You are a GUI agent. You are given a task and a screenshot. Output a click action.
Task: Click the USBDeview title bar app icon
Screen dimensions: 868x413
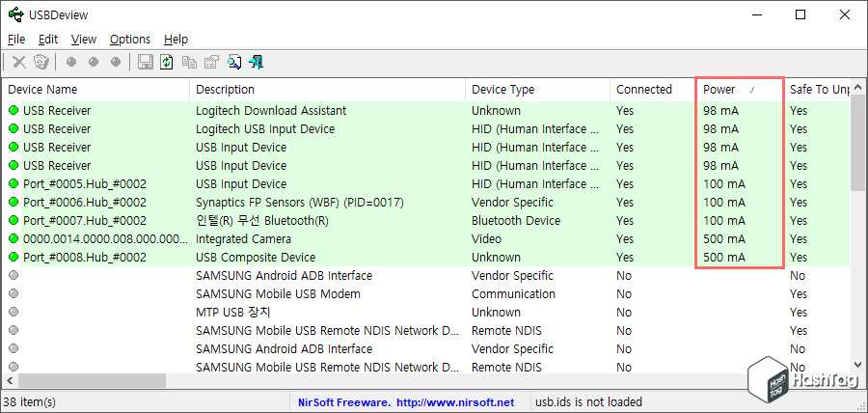15,14
